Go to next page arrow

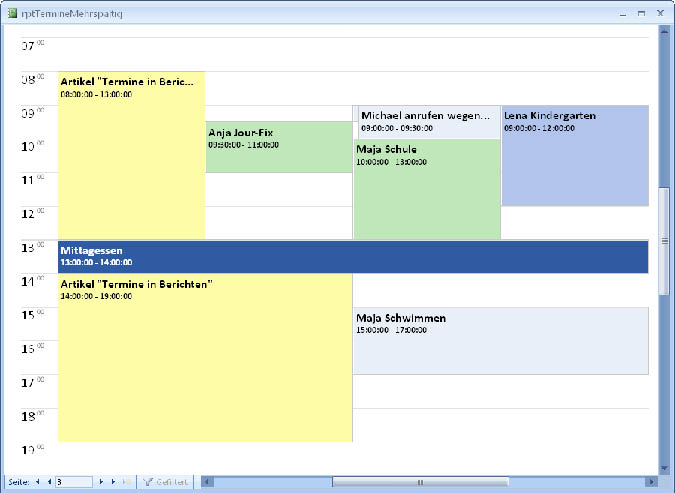(101, 482)
